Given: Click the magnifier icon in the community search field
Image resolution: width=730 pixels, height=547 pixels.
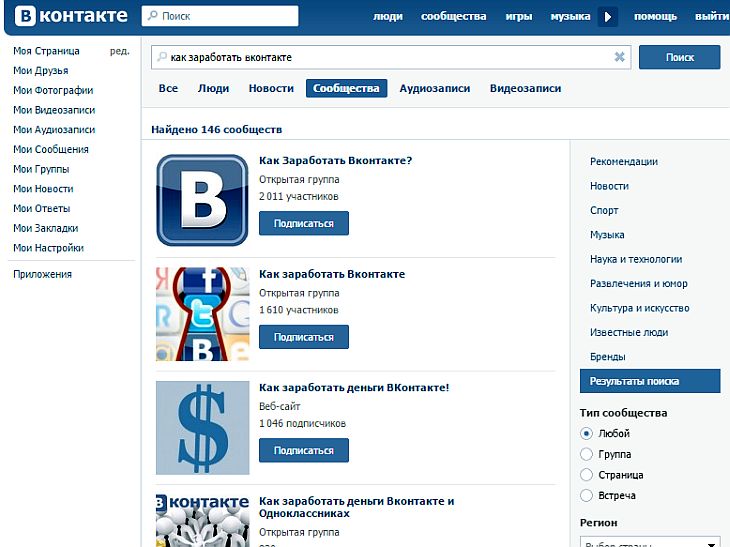Looking at the screenshot, I should [x=162, y=57].
